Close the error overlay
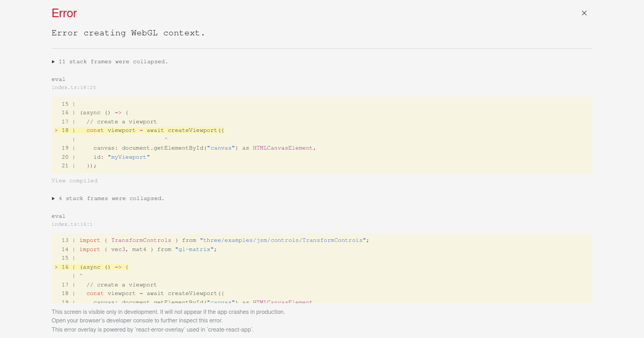Image resolution: width=644 pixels, height=338 pixels. pos(584,13)
